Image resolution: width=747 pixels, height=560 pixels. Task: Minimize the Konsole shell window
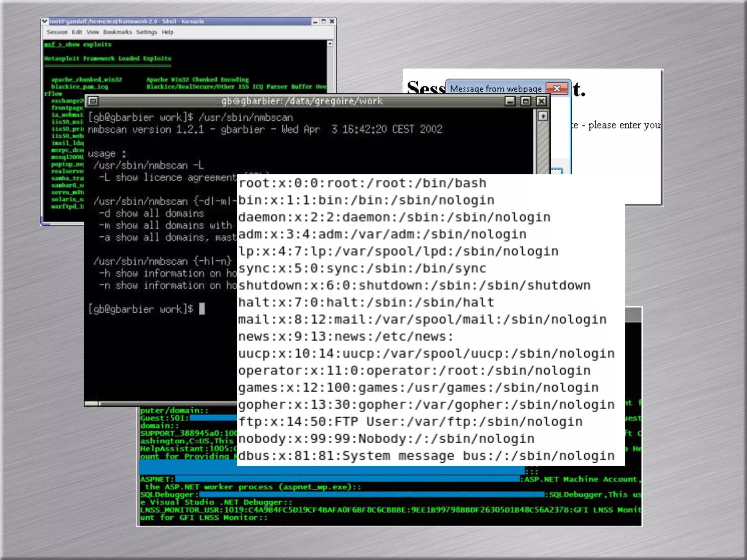click(315, 22)
